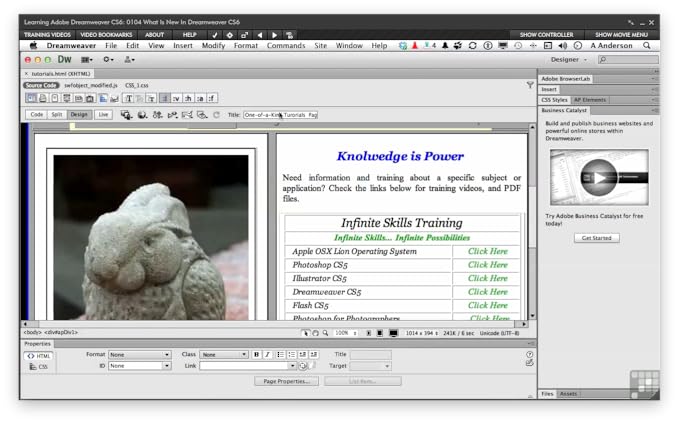
Task: Click the Select tool arrow in status bar
Action: [x=306, y=333]
